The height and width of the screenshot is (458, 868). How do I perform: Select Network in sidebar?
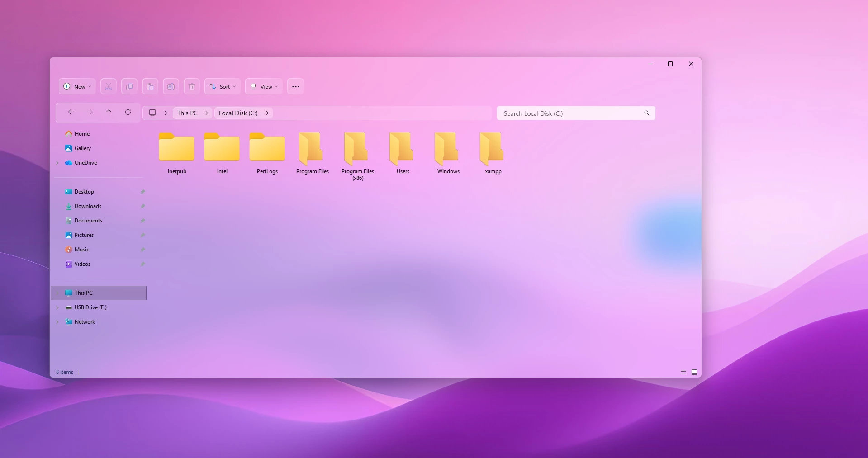click(x=85, y=322)
